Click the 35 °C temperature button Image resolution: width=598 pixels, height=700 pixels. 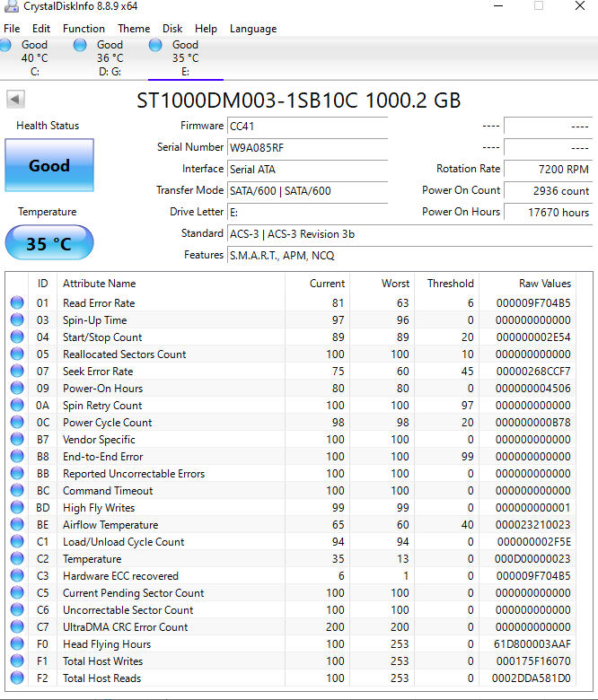click(x=49, y=243)
